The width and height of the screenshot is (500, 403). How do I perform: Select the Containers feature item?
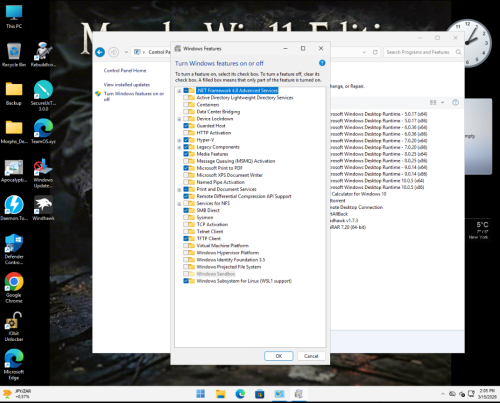tap(208, 105)
